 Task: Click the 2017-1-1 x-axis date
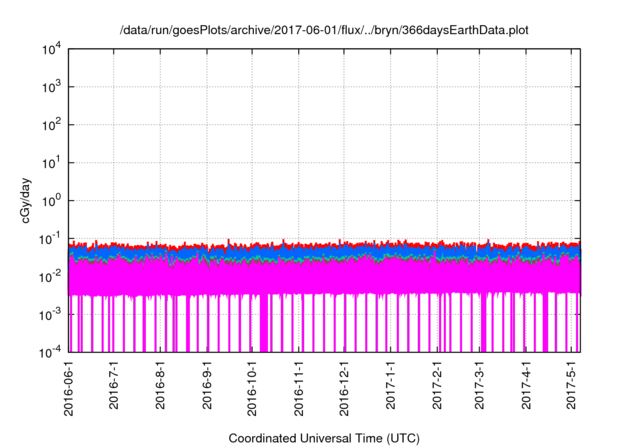391,385
